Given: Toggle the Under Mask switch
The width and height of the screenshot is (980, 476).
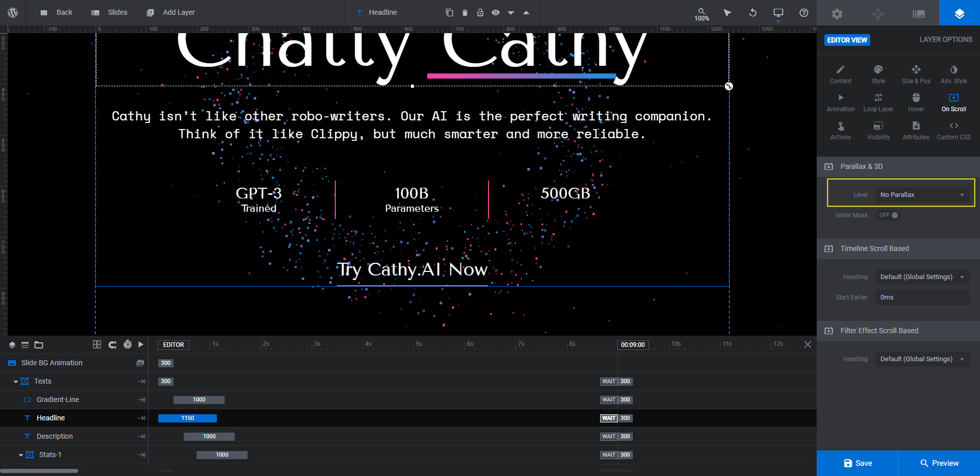Looking at the screenshot, I should [889, 215].
